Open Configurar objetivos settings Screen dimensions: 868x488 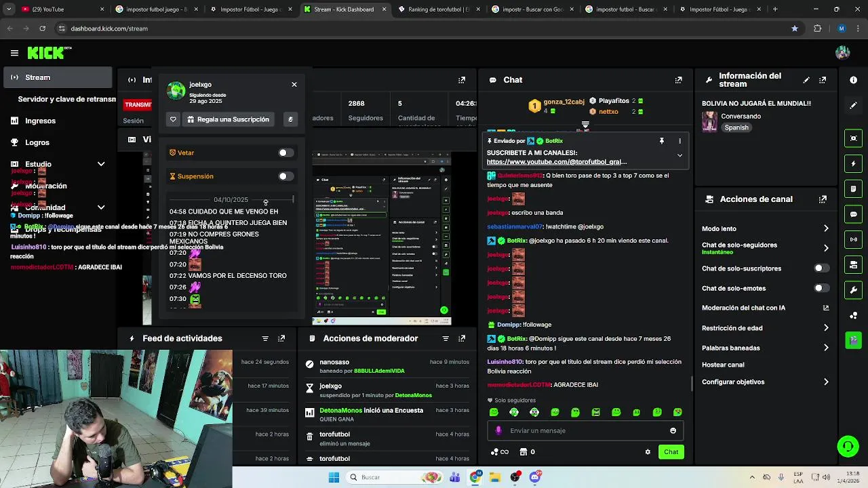pyautogui.click(x=765, y=382)
